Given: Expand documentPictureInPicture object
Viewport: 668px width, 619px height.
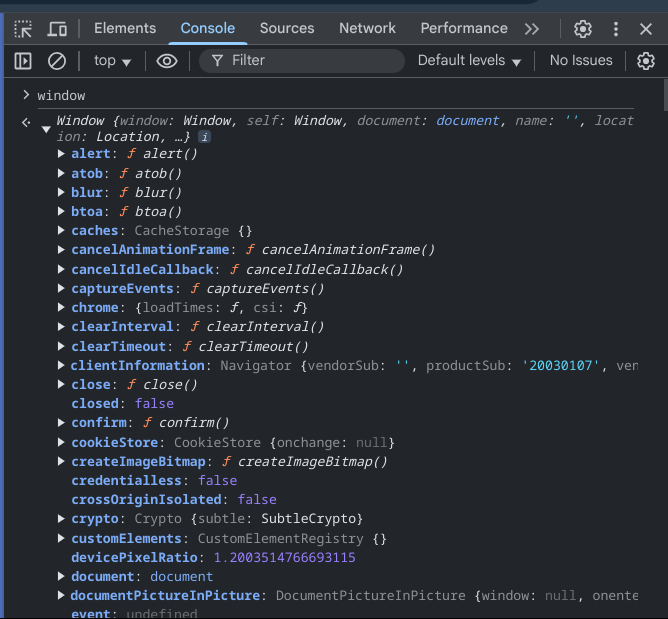Looking at the screenshot, I should (x=61, y=596).
